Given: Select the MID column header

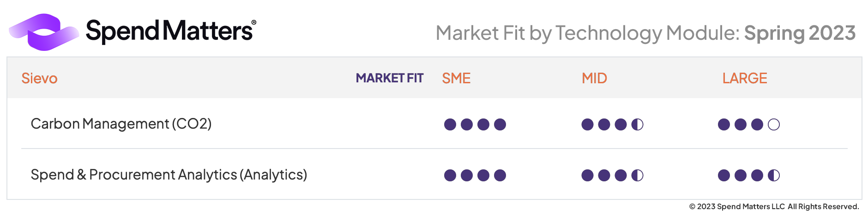Looking at the screenshot, I should point(594,78).
